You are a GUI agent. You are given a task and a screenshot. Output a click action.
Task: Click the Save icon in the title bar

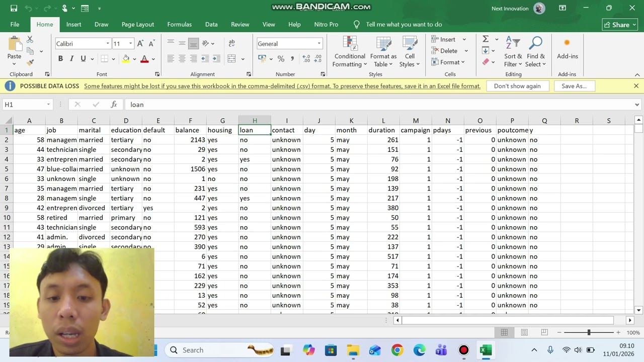[x=14, y=8]
